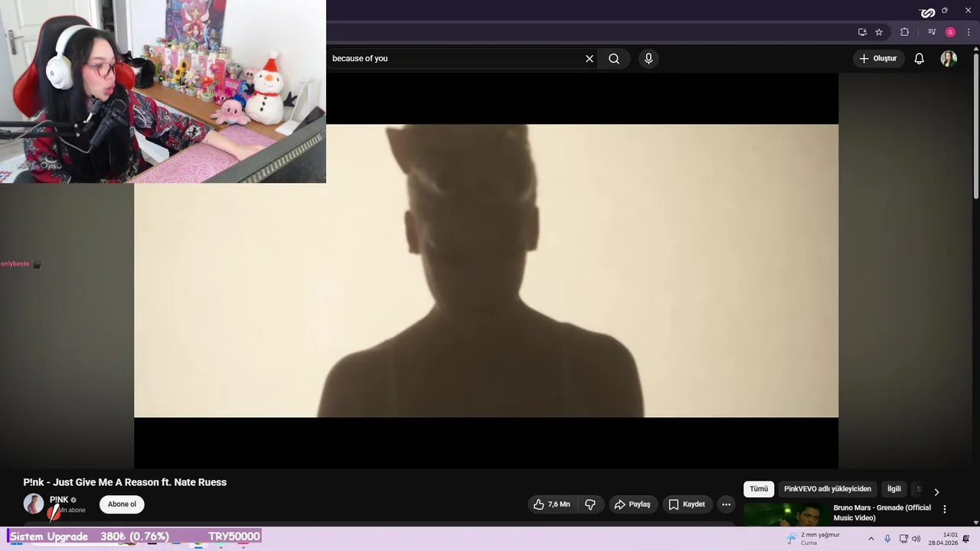
Task: Select the Tümü filter chip
Action: (x=759, y=489)
